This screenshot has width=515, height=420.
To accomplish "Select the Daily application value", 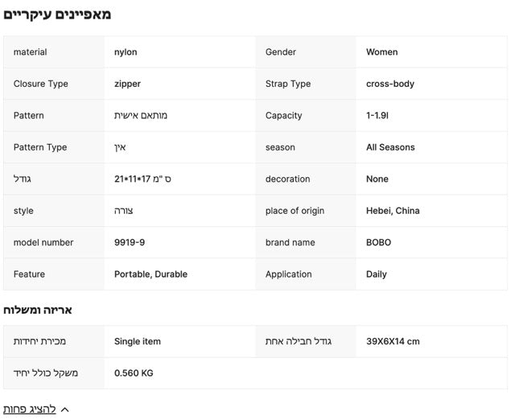I will tap(377, 274).
